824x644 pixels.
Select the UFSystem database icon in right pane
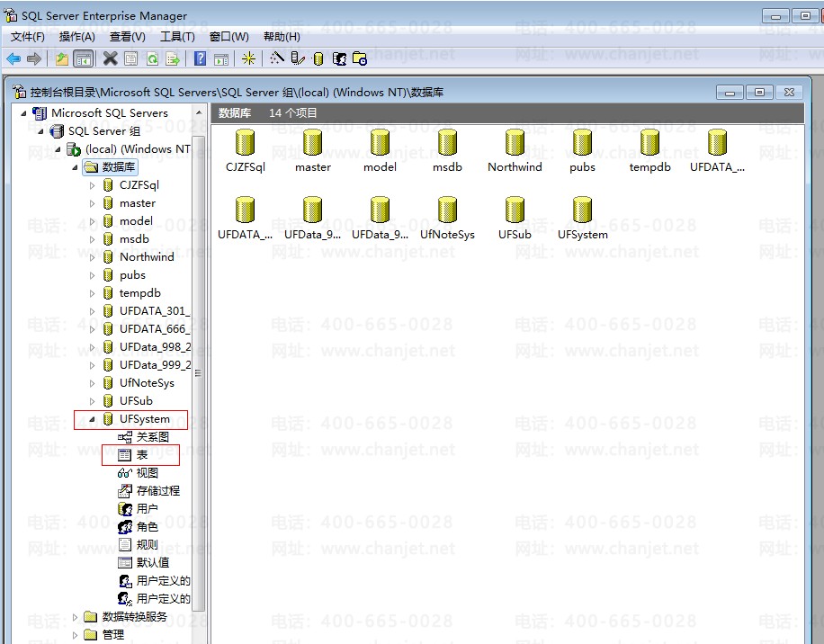point(582,211)
